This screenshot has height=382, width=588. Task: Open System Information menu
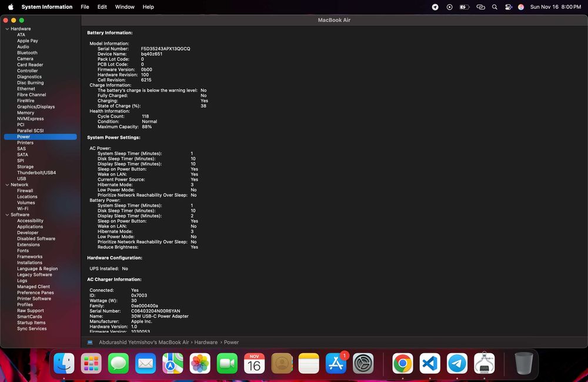pos(47,6)
